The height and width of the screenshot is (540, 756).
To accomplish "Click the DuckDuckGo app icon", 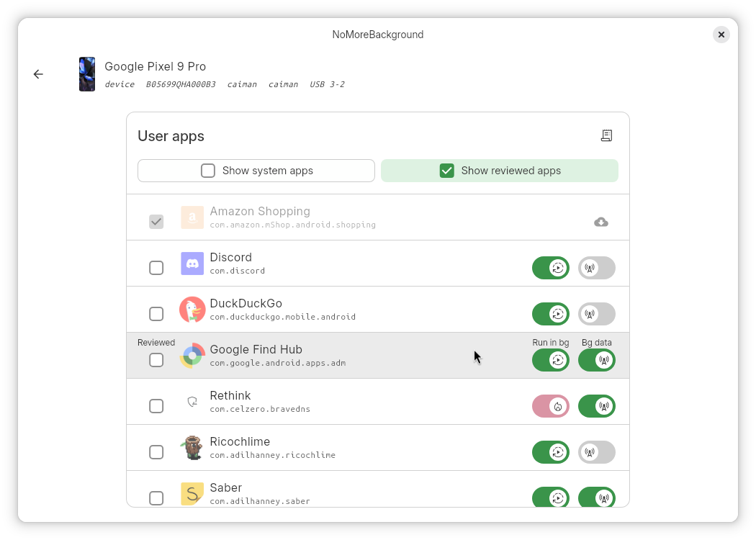I will (x=192, y=310).
